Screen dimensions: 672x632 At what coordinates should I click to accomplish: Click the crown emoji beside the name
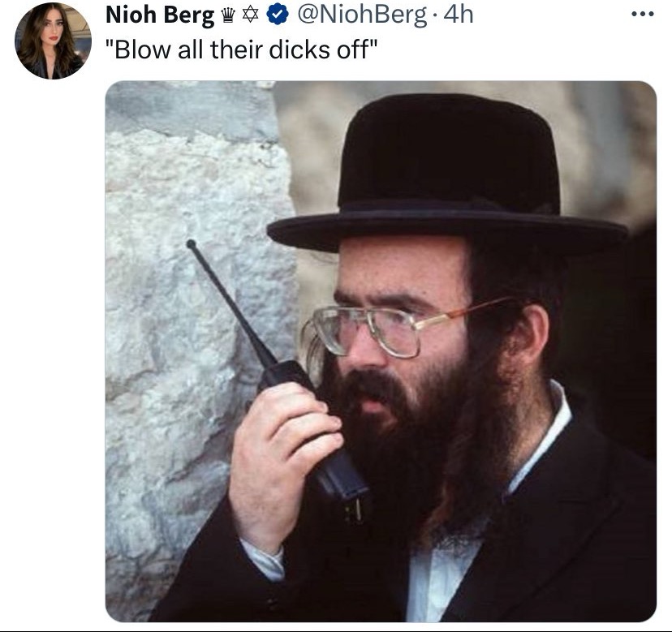(228, 16)
